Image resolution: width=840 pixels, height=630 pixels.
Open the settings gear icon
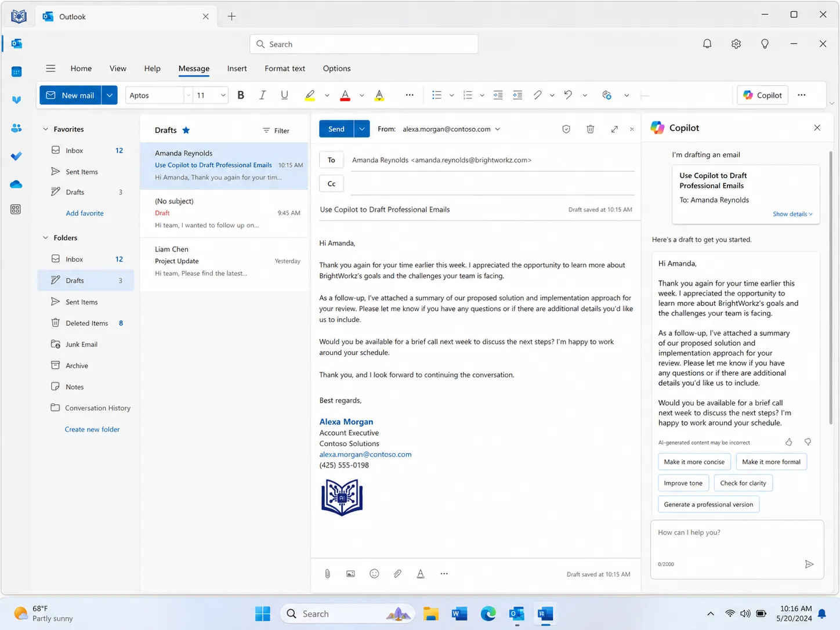pyautogui.click(x=736, y=44)
